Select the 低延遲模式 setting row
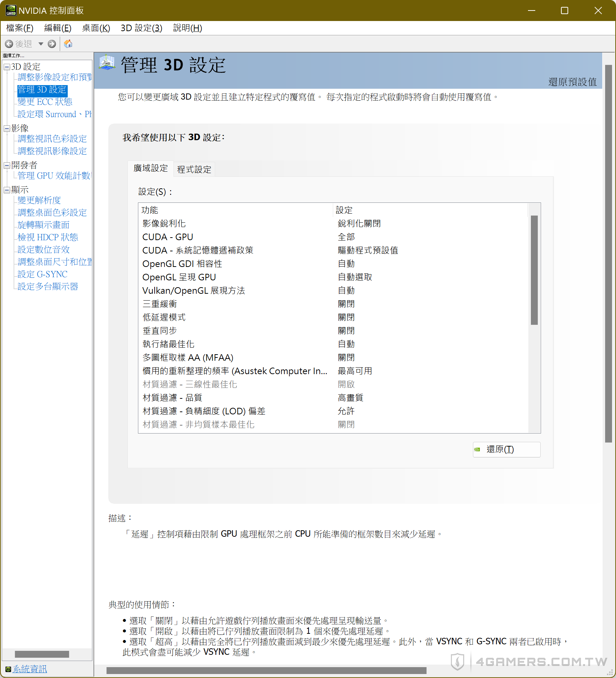Image resolution: width=616 pixels, height=678 pixels. (333, 317)
